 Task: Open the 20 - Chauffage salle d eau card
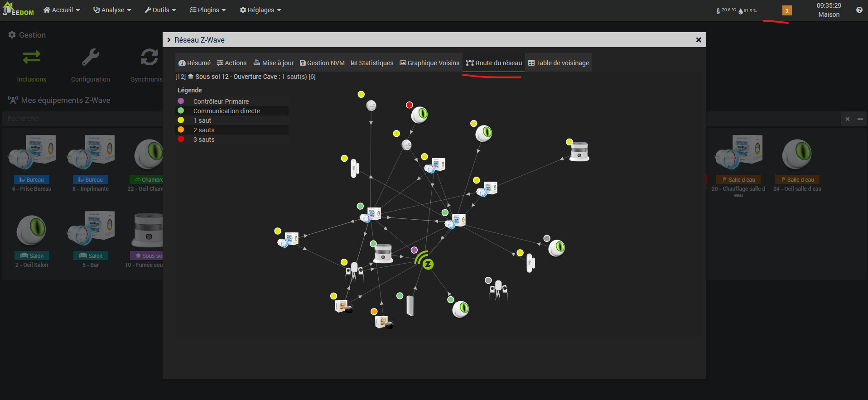pos(738,166)
